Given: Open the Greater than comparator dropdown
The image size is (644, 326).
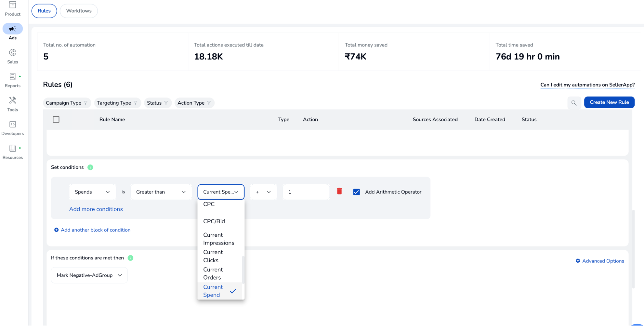Looking at the screenshot, I should click(x=161, y=192).
